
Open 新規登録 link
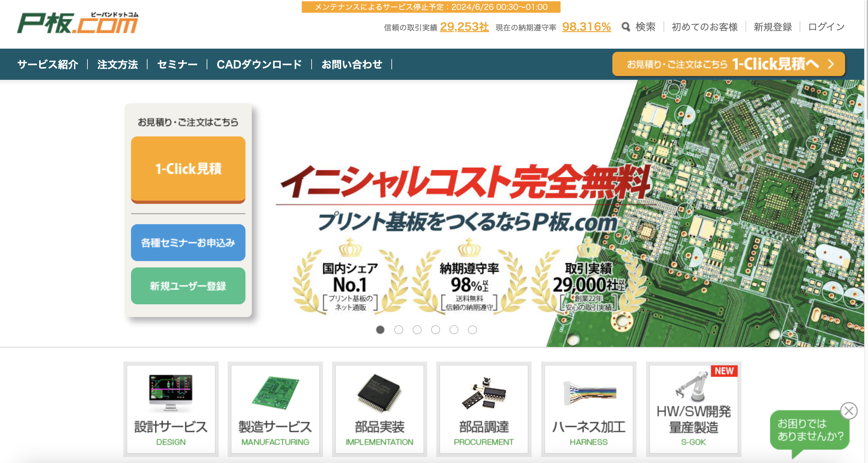(x=773, y=27)
